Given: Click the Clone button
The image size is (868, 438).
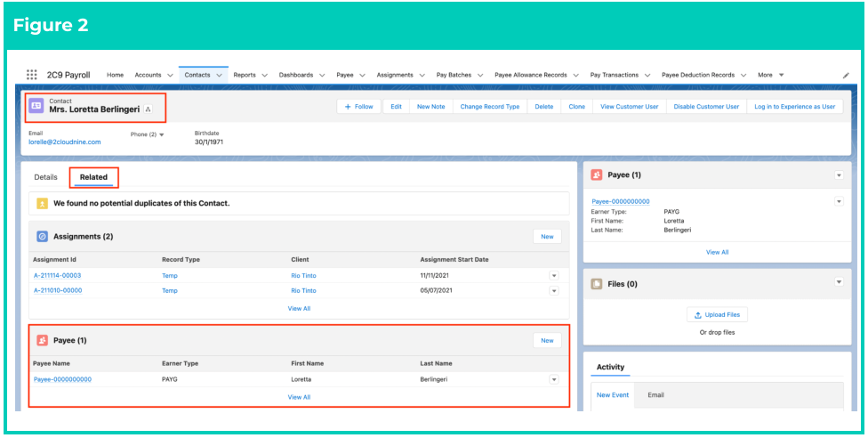Looking at the screenshot, I should [577, 107].
